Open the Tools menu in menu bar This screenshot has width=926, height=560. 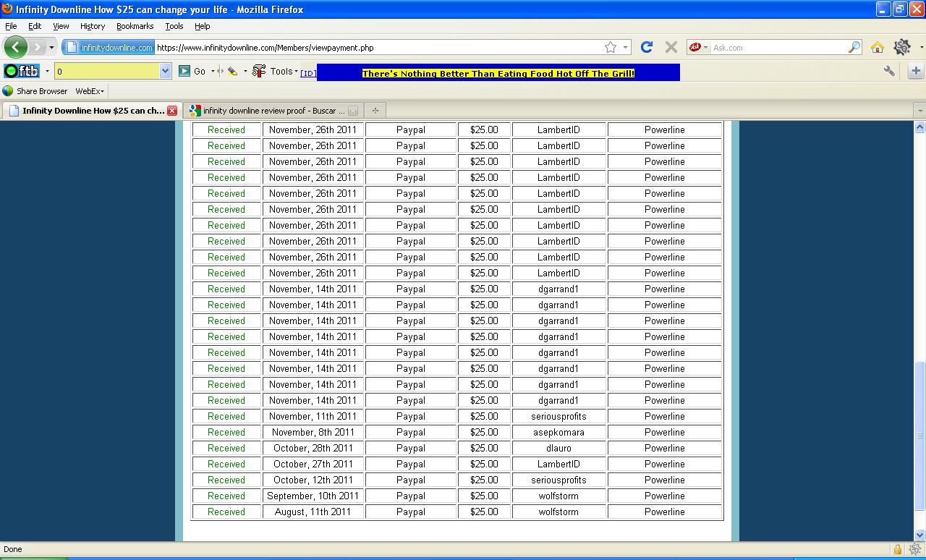[174, 26]
